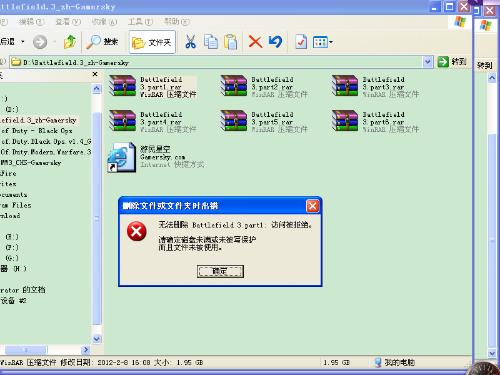Expand the address bar dropdown
Viewport: 500px width, 375px height.
pos(428,62)
